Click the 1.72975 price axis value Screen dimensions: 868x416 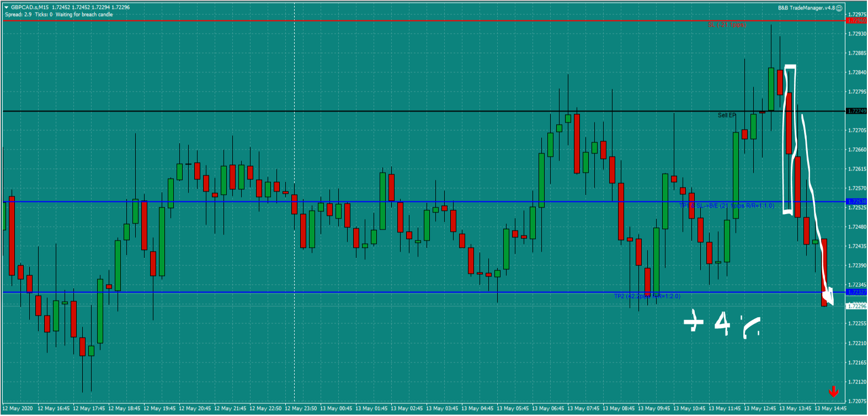[857, 14]
